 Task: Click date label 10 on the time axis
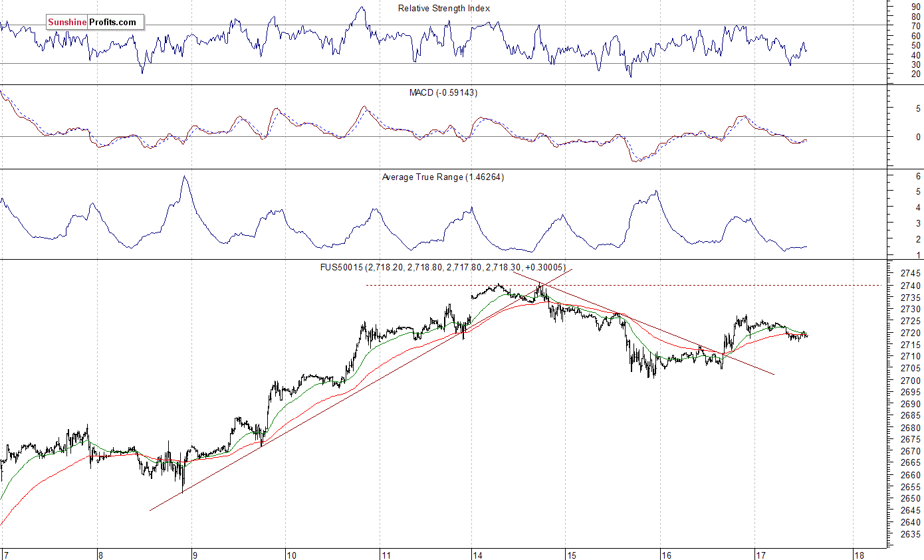coord(290,555)
